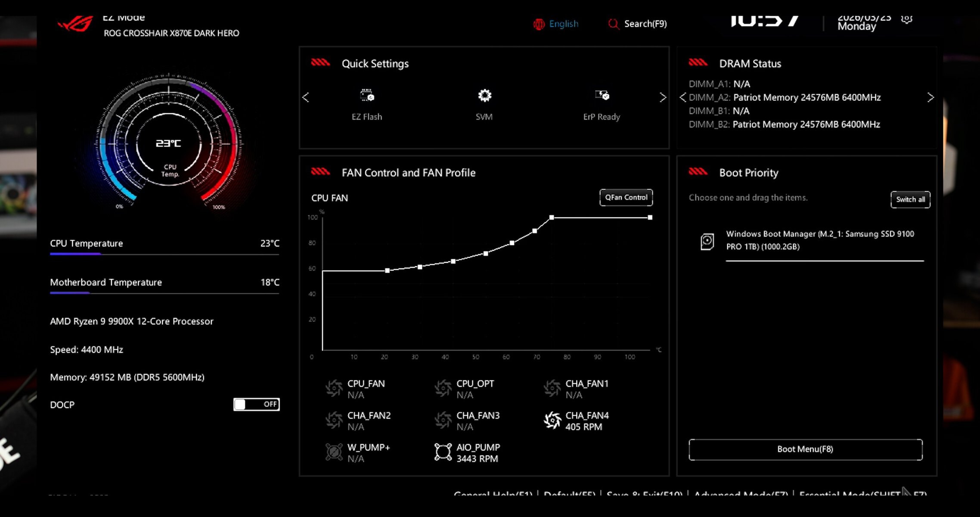Click the Windows Boot Manager drive icon

pyautogui.click(x=707, y=241)
